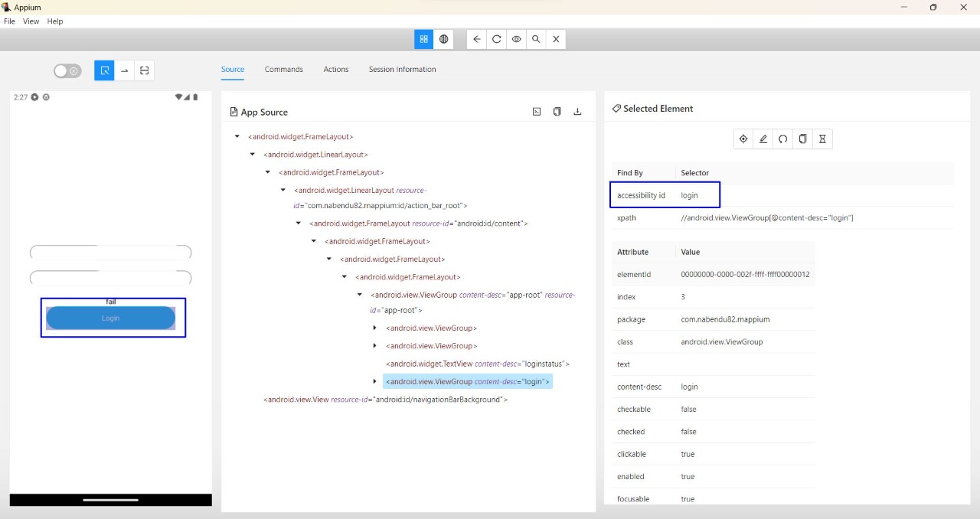Collapse the action_bar_root LinearLayout node
Image resolution: width=980 pixels, height=519 pixels.
tap(283, 190)
